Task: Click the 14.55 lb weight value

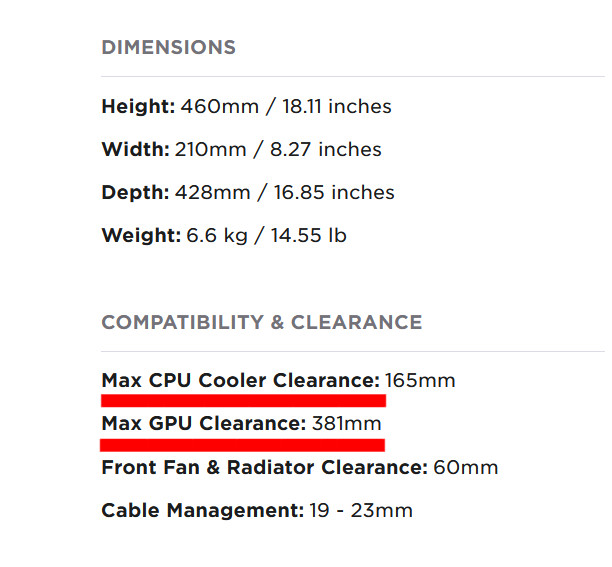Action: coord(309,236)
